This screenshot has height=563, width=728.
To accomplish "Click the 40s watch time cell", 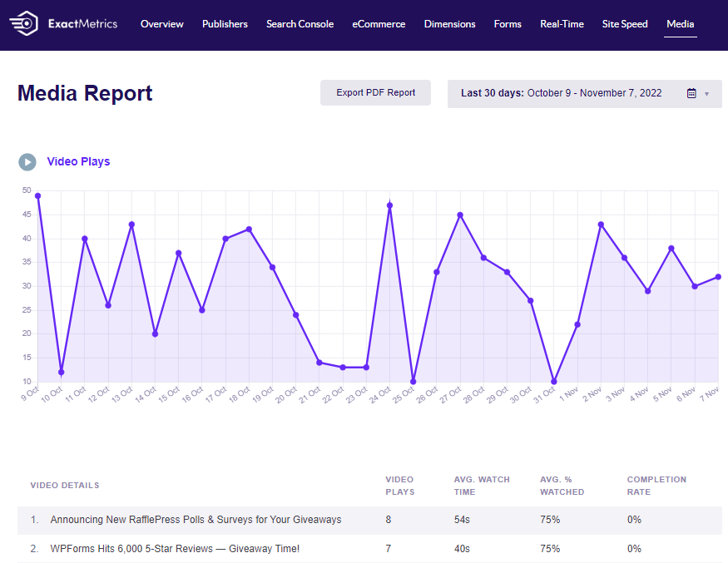I will pyautogui.click(x=462, y=549).
